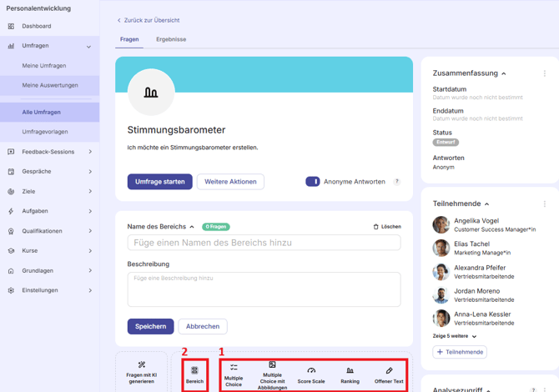Expand Feedback-Sessions submenu chevron
Viewport: 559px width, 392px height.
90,152
